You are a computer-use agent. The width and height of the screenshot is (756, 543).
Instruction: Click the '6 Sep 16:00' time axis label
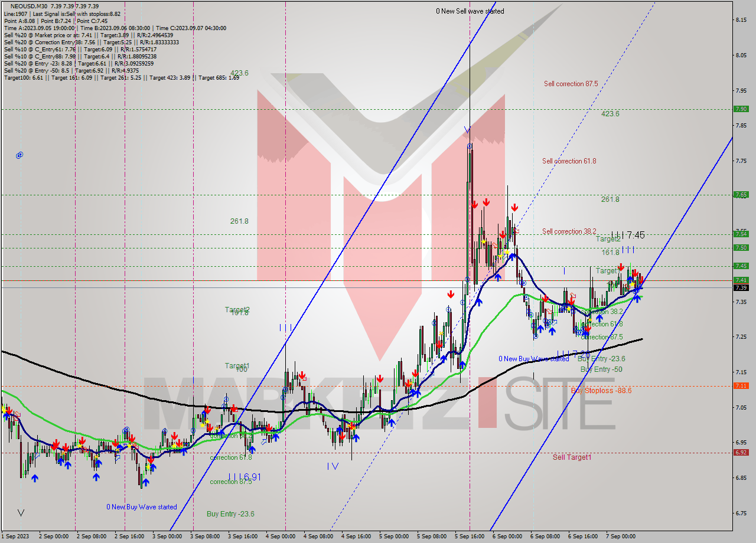click(583, 537)
